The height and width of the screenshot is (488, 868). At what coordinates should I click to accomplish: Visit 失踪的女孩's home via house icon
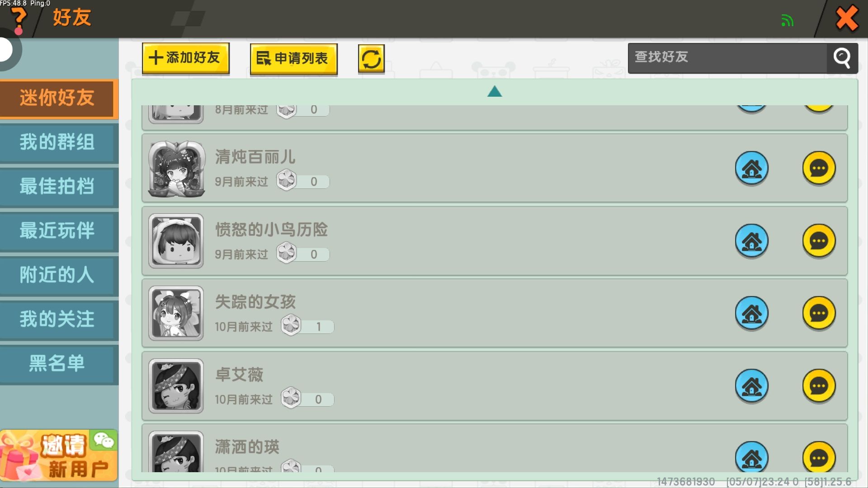[x=751, y=313]
